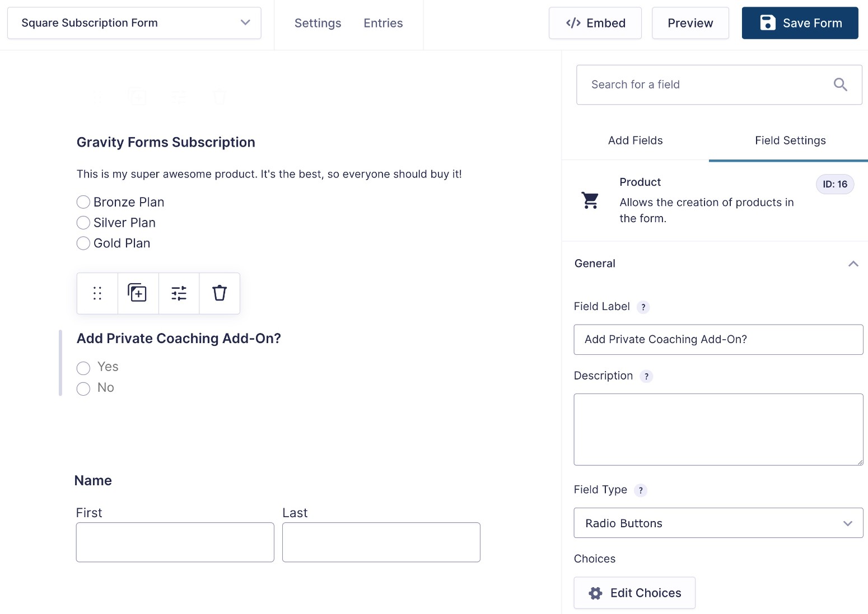
Task: Click the search magnifier icon
Action: coord(840,85)
